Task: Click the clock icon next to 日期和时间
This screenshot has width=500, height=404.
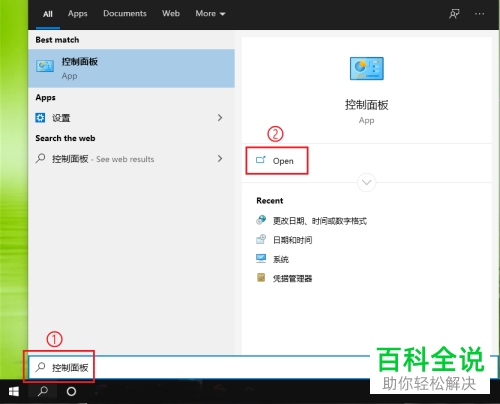Action: pos(261,239)
